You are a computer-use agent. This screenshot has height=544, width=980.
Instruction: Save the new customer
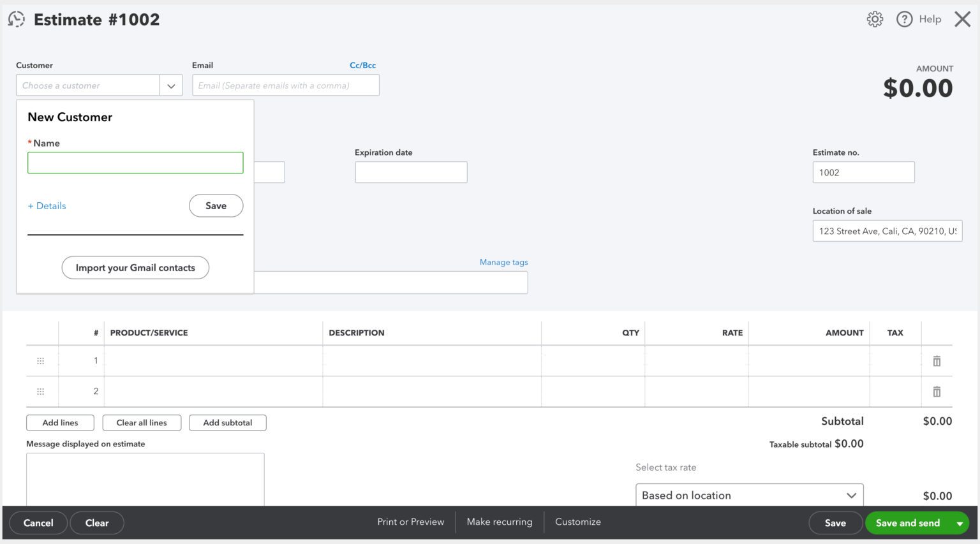point(216,205)
